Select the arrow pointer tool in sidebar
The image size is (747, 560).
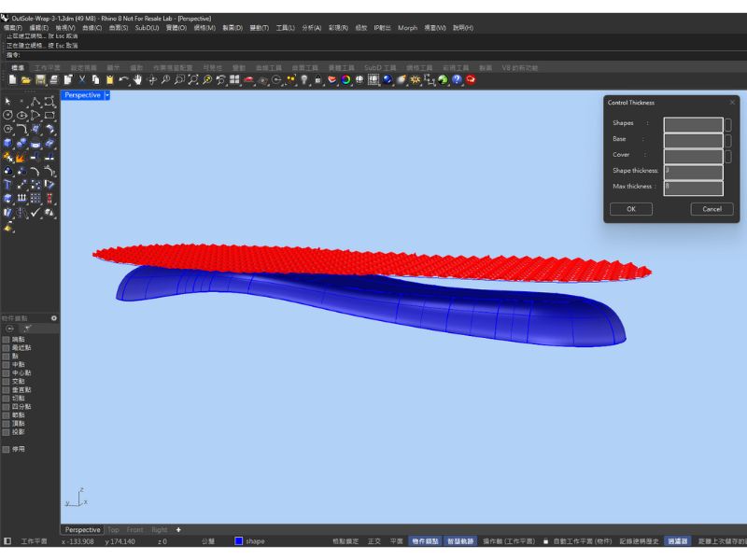coord(7,101)
